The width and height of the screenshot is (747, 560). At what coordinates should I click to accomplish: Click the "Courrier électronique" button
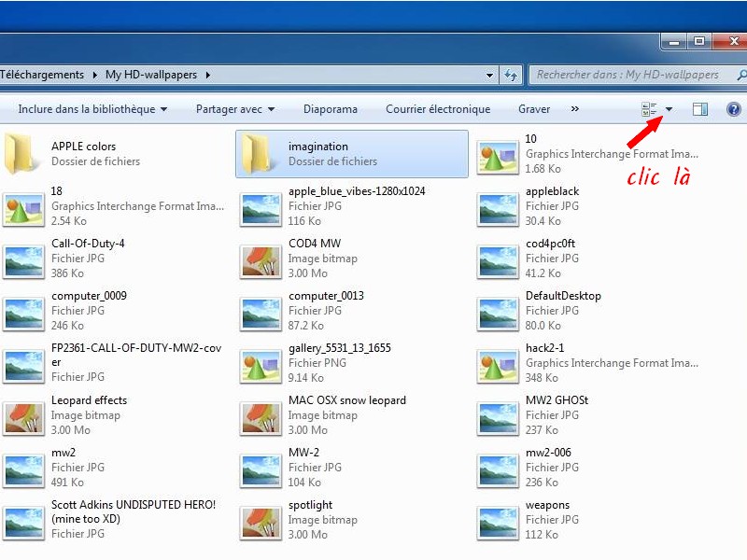point(438,109)
